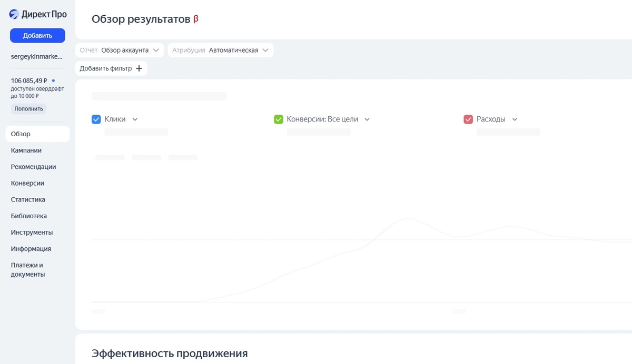Disable the Расходы metric checkbox
Image resolution: width=632 pixels, height=364 pixels.
(x=468, y=119)
